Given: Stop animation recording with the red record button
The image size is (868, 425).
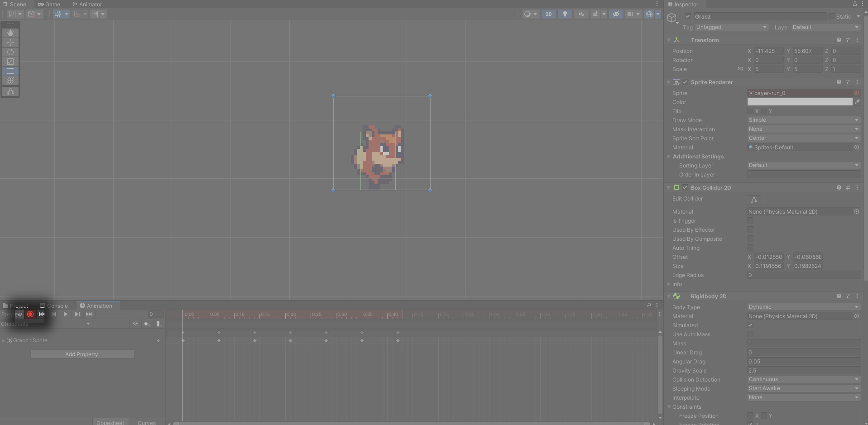Looking at the screenshot, I should [x=30, y=314].
